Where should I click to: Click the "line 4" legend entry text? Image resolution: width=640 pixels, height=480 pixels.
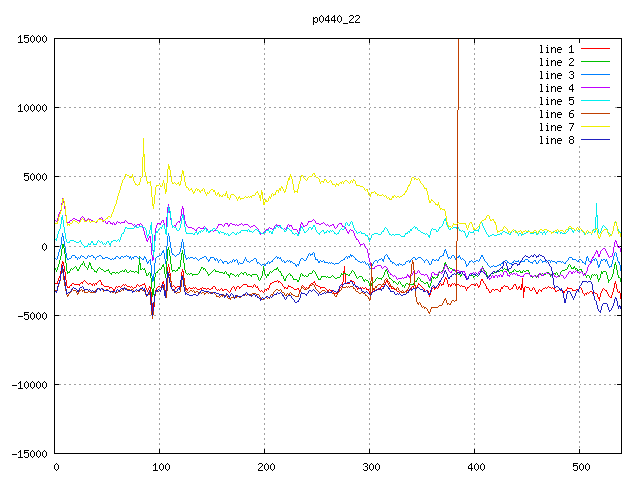[x=556, y=88]
